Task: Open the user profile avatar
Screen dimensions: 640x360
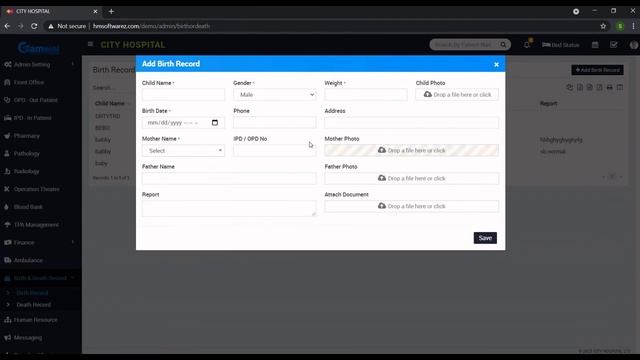Action: pos(634,45)
